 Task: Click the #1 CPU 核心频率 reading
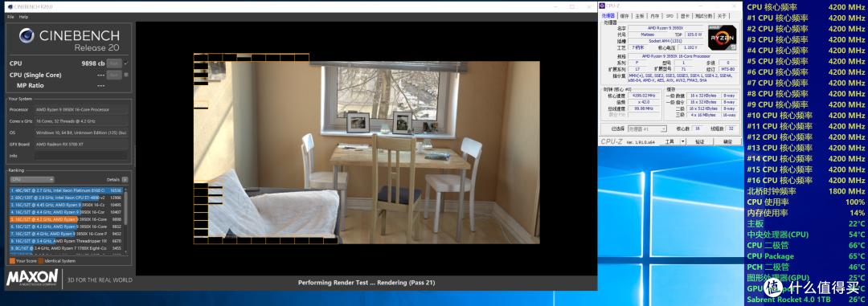click(x=806, y=18)
